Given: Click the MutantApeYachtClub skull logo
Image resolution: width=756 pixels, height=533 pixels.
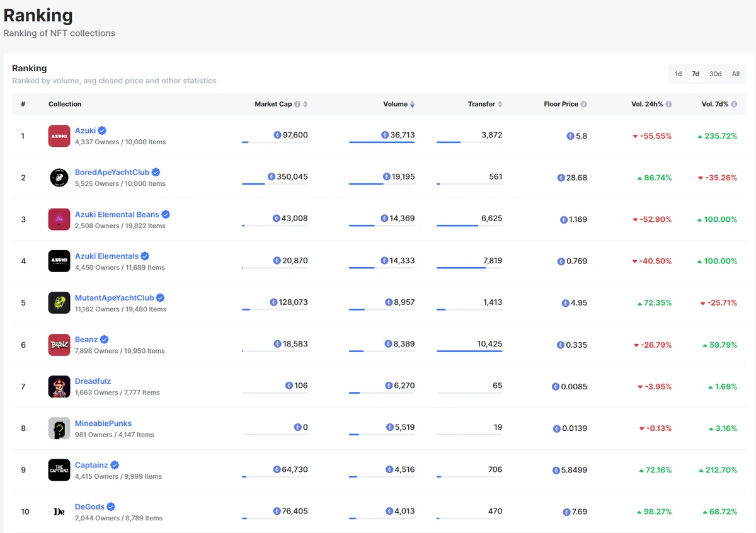Looking at the screenshot, I should [59, 302].
